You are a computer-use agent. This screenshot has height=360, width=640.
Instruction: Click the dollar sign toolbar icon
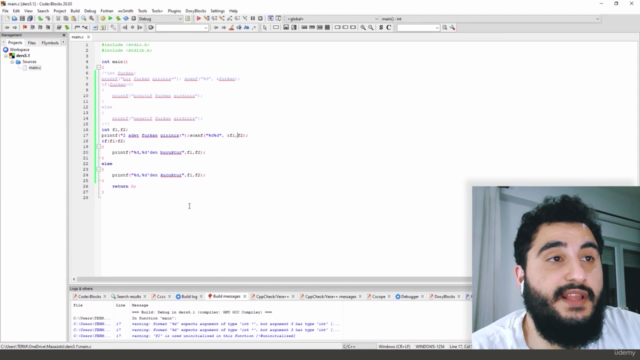(x=381, y=27)
